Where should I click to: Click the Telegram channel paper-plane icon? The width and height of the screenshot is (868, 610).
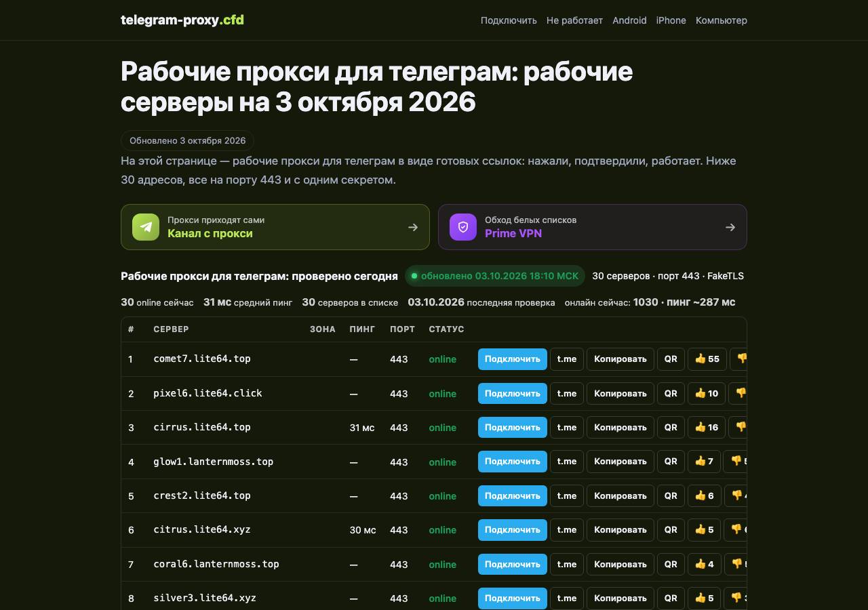click(146, 227)
